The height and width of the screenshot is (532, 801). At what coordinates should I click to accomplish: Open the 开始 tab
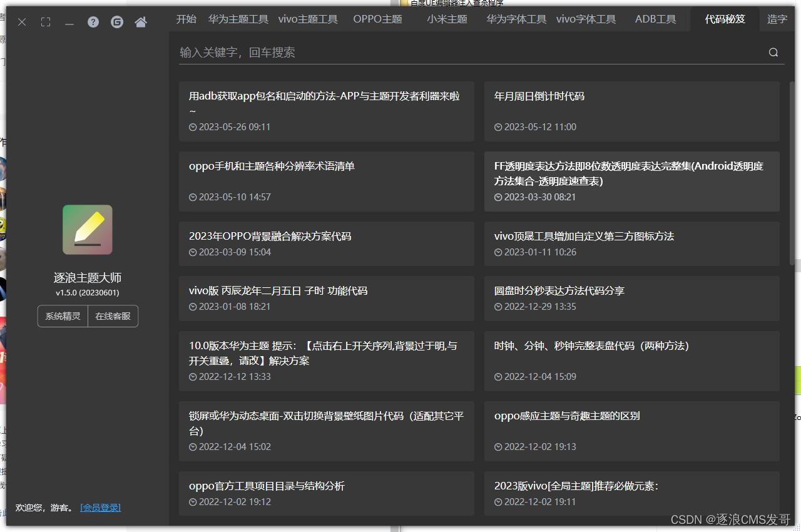pyautogui.click(x=186, y=19)
